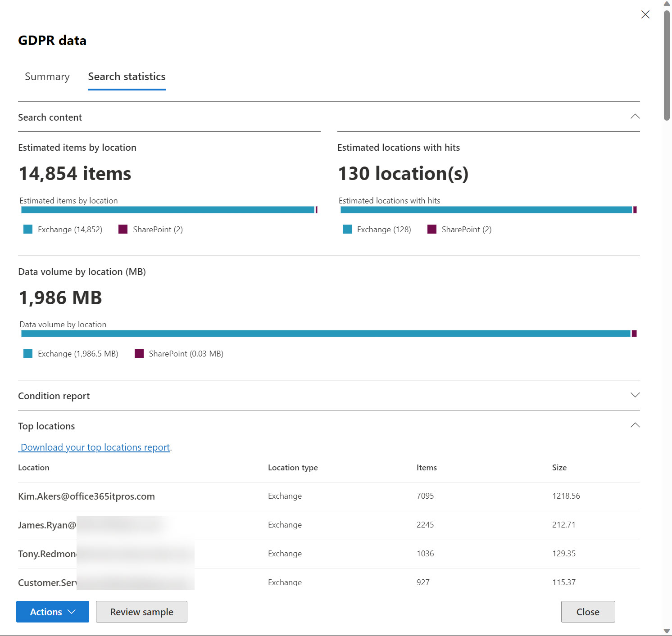Image resolution: width=672 pixels, height=636 pixels.
Task: Click the scroll down arrow on scrollbar
Action: 667,631
